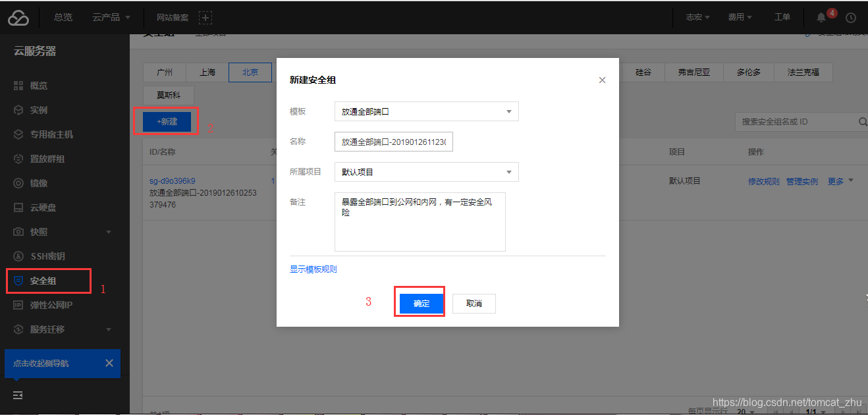Open the 工单 ticket menu
The width and height of the screenshot is (868, 415).
coord(782,17)
